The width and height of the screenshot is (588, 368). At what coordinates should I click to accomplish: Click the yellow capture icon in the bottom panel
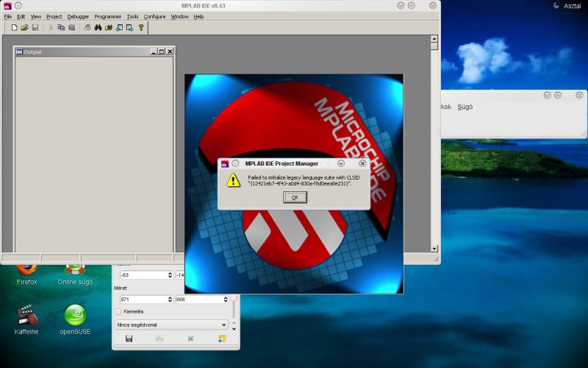coord(222,339)
